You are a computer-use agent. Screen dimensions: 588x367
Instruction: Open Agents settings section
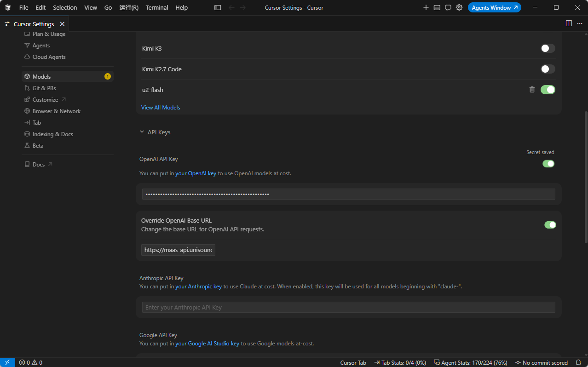pos(68,46)
